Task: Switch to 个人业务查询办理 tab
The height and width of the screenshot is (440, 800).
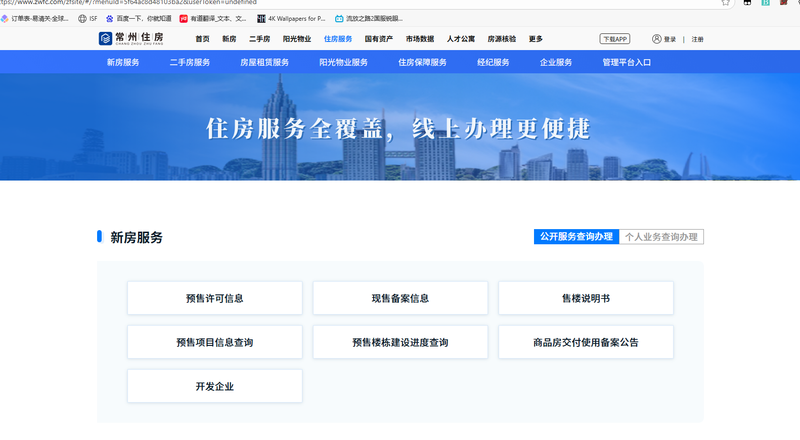Action: click(661, 237)
